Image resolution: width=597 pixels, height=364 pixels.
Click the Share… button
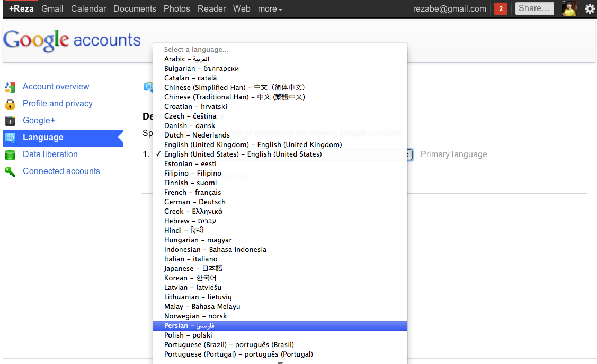(534, 8)
